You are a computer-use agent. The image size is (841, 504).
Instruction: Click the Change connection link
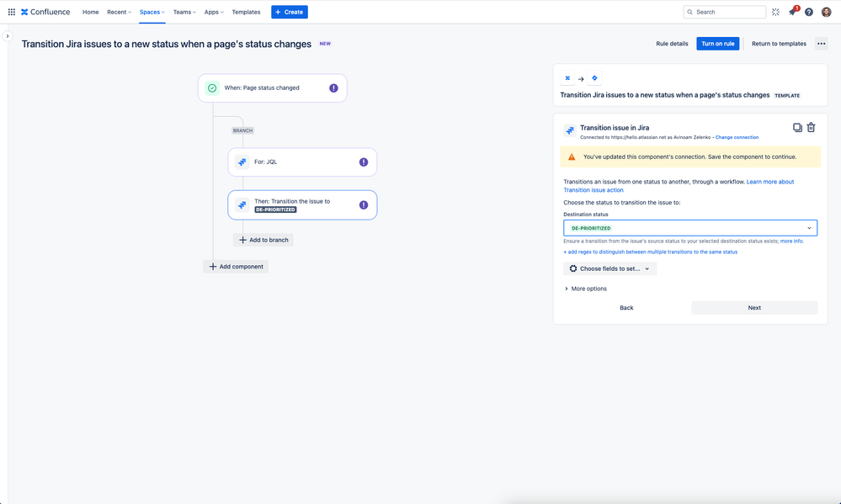pos(737,137)
